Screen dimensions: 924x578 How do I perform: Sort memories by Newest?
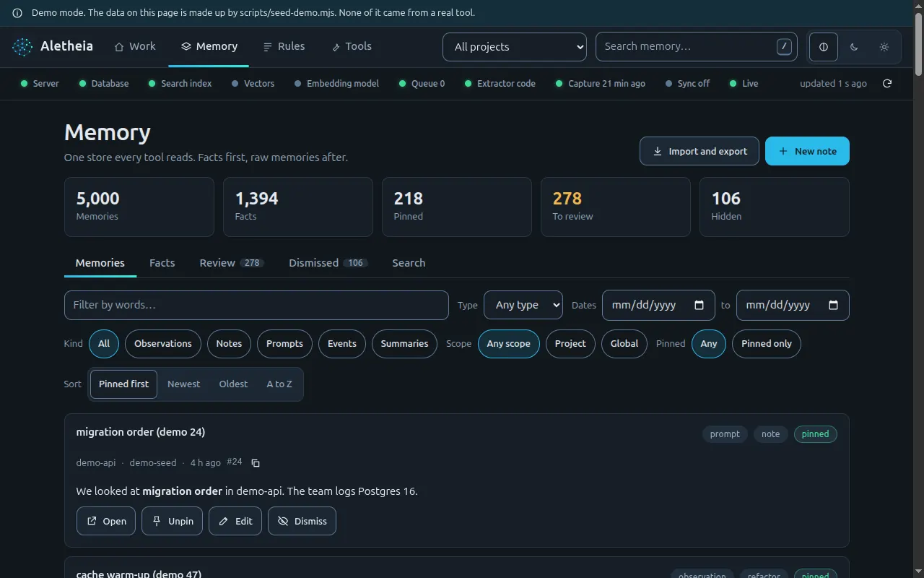point(183,384)
